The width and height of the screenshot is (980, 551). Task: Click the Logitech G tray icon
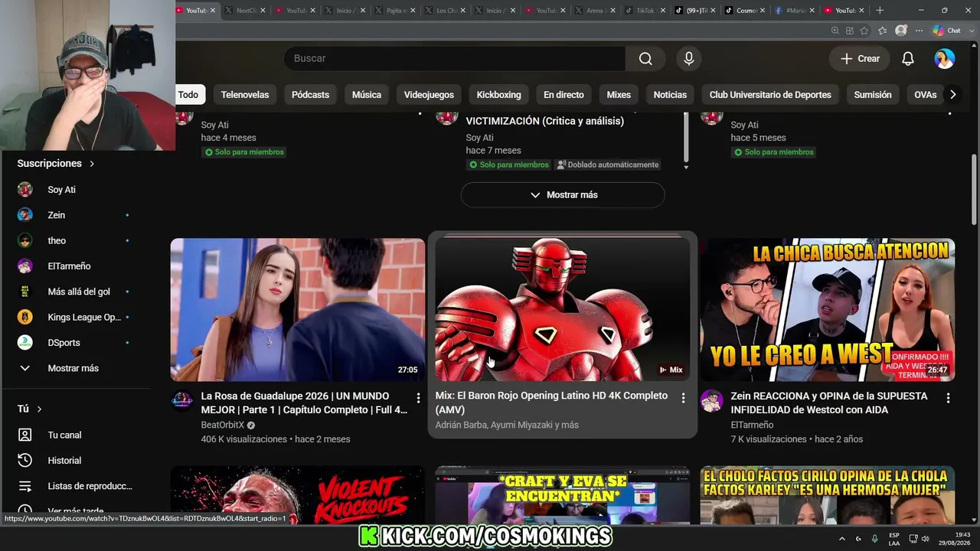click(x=858, y=539)
